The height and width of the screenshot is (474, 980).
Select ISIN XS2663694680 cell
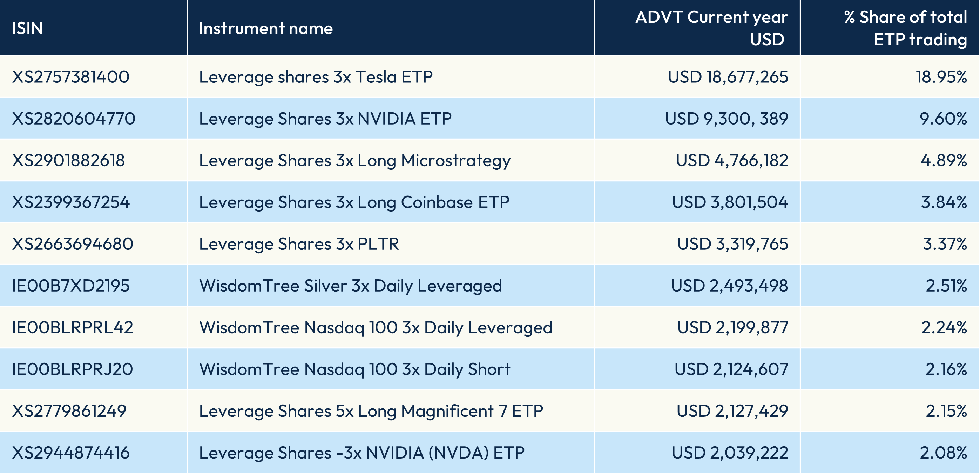click(73, 244)
